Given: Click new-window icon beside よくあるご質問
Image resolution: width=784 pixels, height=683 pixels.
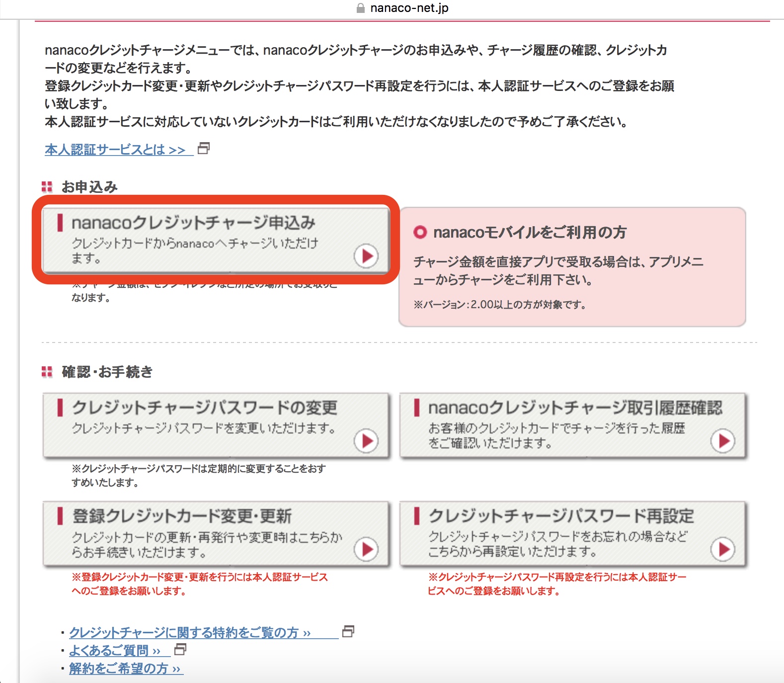Looking at the screenshot, I should 180,649.
